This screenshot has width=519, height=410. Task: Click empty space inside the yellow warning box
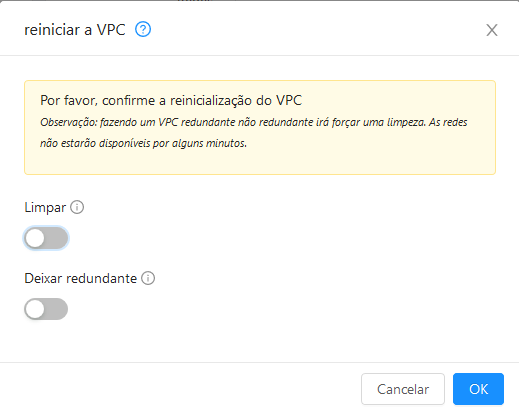click(x=367, y=162)
